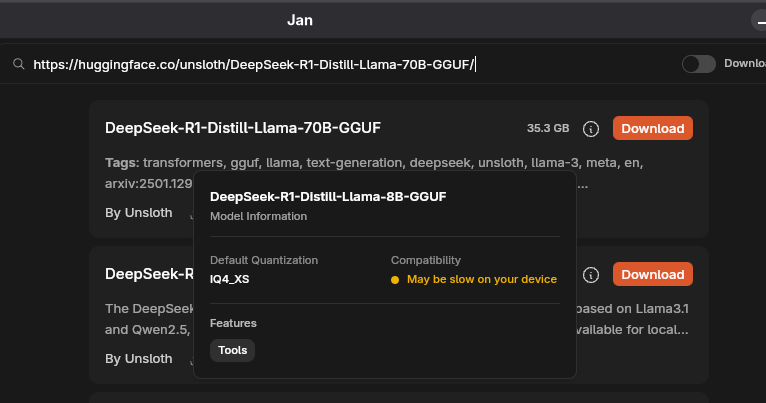Click the May be slow on your device text
This screenshot has width=766, height=403.
[x=482, y=279]
